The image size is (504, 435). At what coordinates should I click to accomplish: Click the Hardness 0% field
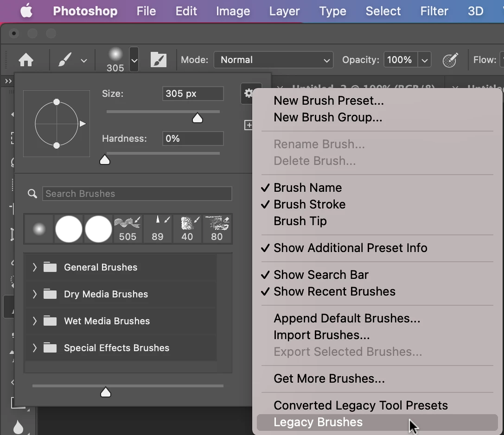pos(193,139)
